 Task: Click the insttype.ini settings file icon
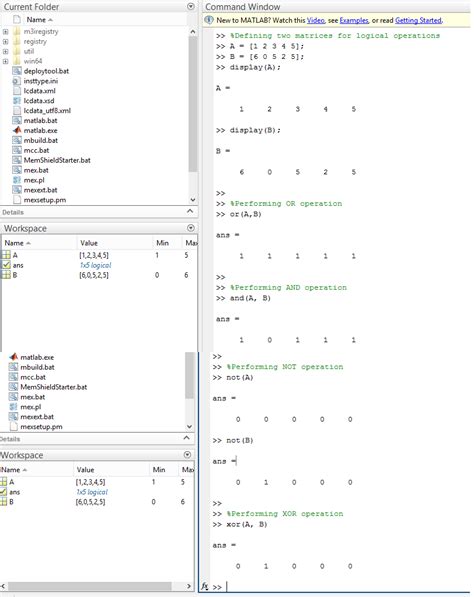17,81
